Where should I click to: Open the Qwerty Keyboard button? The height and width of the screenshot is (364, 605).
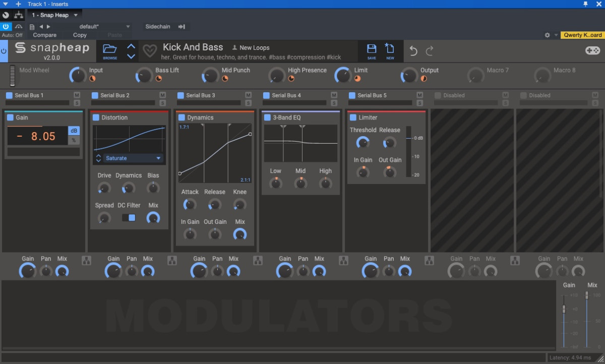(582, 35)
